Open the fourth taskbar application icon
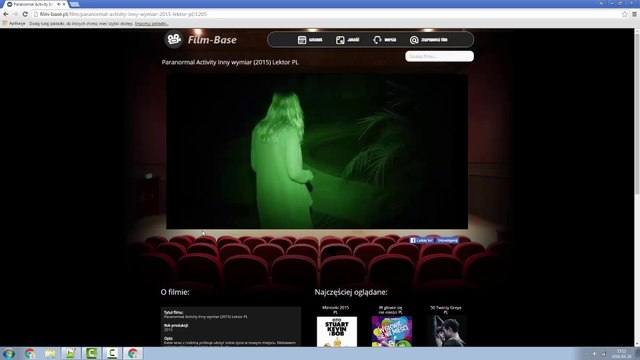This screenshot has height=360, width=640. point(71,353)
